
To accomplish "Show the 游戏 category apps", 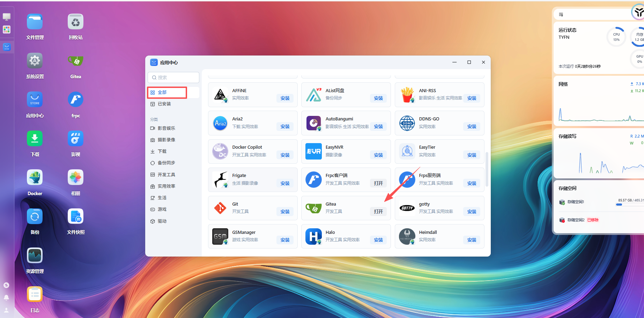I will (x=162, y=209).
